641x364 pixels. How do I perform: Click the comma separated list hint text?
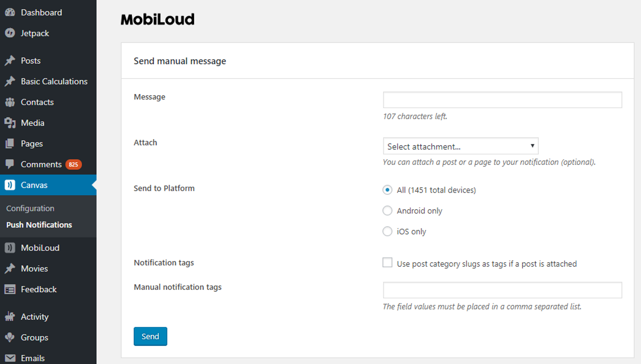(x=482, y=307)
